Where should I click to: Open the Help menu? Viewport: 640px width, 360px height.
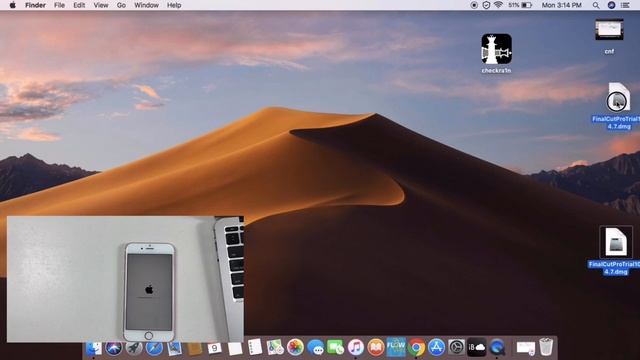tap(174, 5)
